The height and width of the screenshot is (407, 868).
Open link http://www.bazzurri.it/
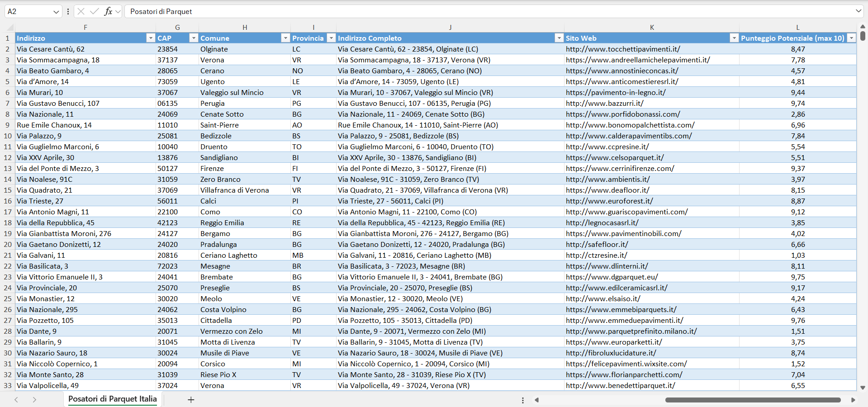tap(604, 103)
